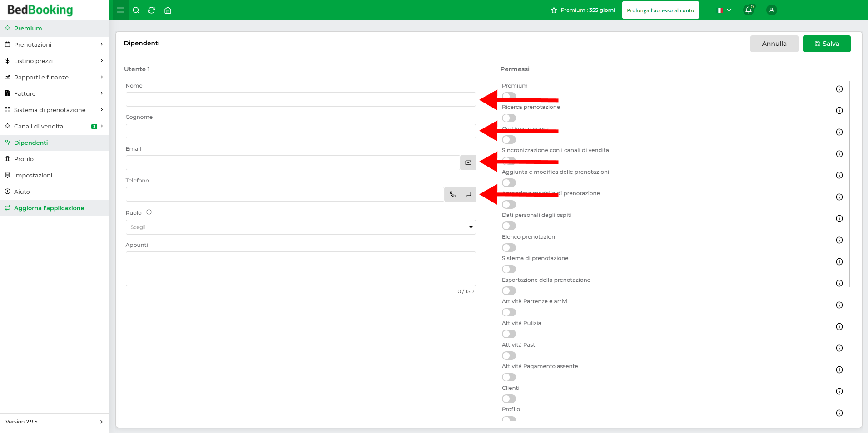
Task: Click the message bubble icon beside Telefono
Action: tap(468, 194)
